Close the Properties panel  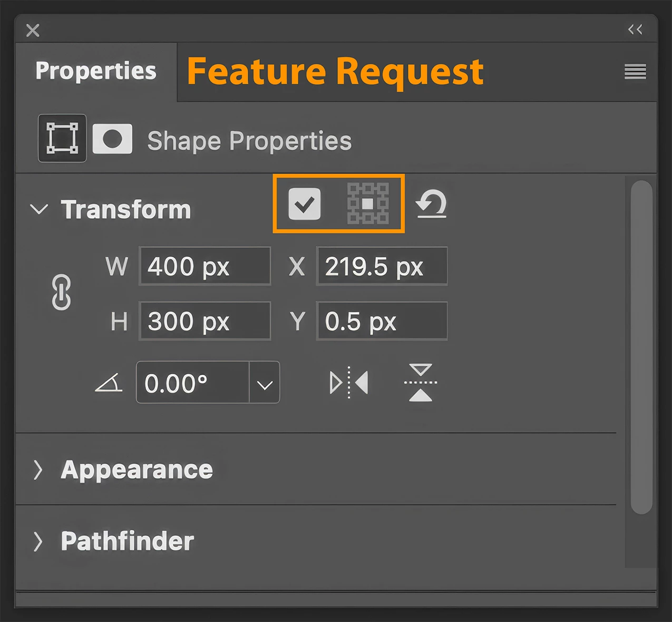[33, 30]
